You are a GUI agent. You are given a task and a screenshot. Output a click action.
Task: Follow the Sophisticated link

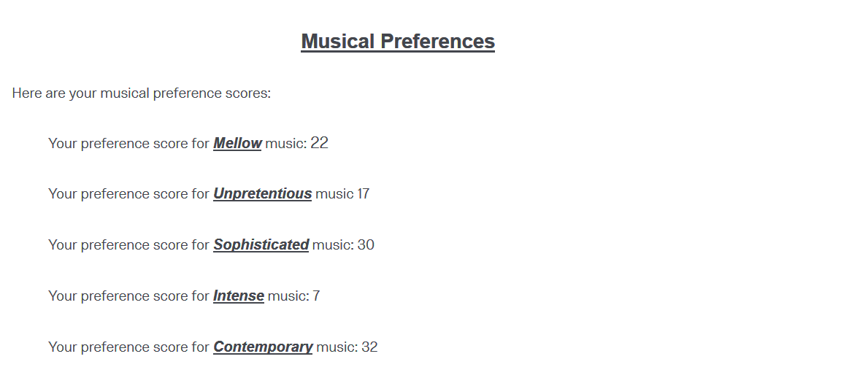pos(261,245)
